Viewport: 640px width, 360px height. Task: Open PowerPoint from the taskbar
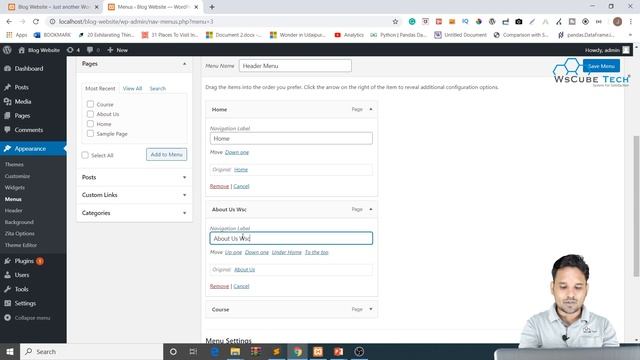coord(338,351)
